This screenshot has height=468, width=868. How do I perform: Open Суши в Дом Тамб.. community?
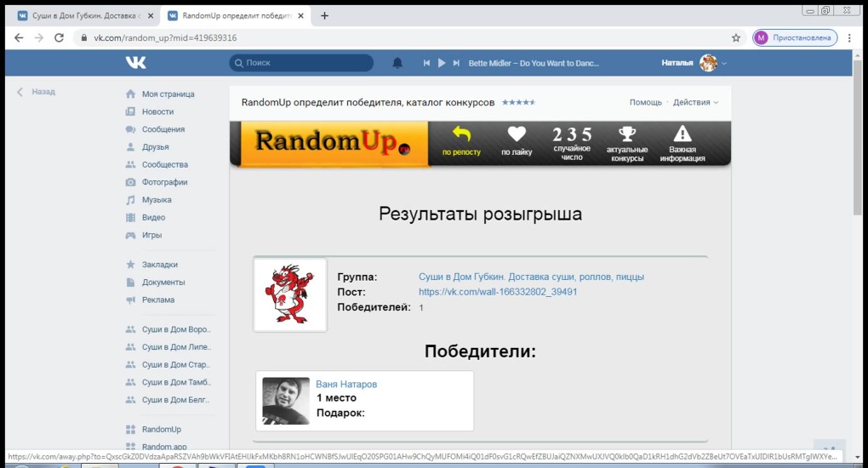(x=176, y=383)
